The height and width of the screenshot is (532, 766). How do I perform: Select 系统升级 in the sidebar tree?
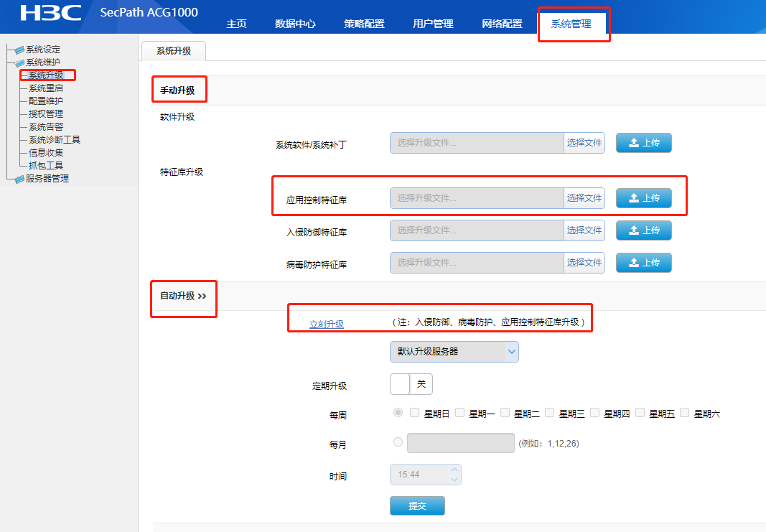pos(46,75)
